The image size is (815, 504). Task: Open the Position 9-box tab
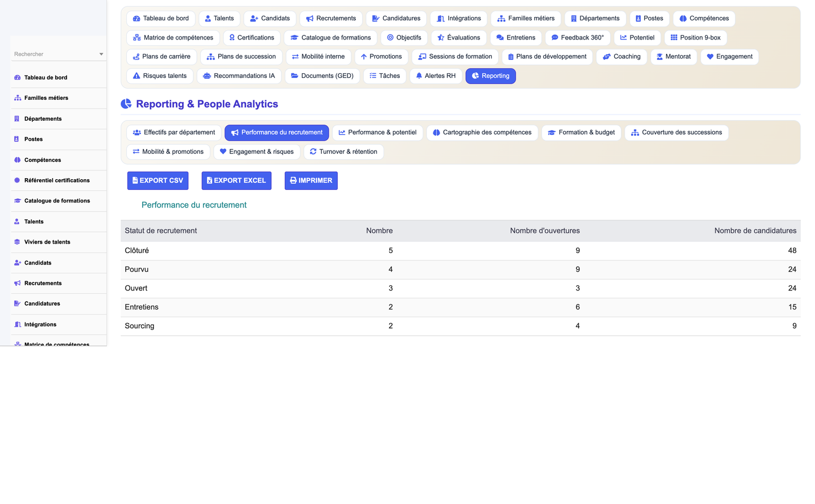point(695,38)
